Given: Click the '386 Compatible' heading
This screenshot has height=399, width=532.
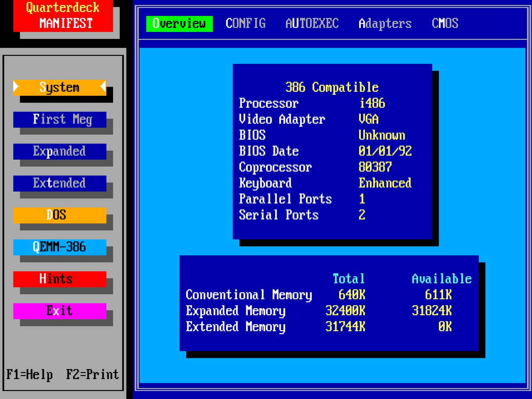Looking at the screenshot, I should 332,87.
